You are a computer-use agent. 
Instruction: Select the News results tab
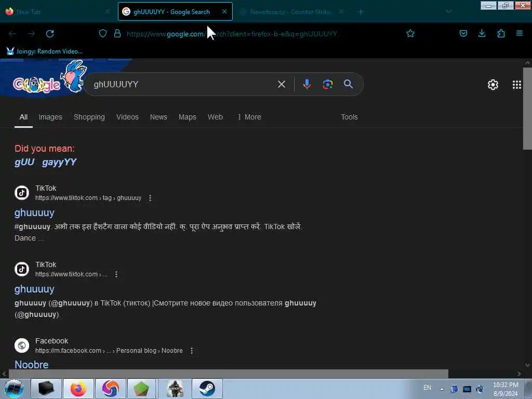(x=158, y=117)
